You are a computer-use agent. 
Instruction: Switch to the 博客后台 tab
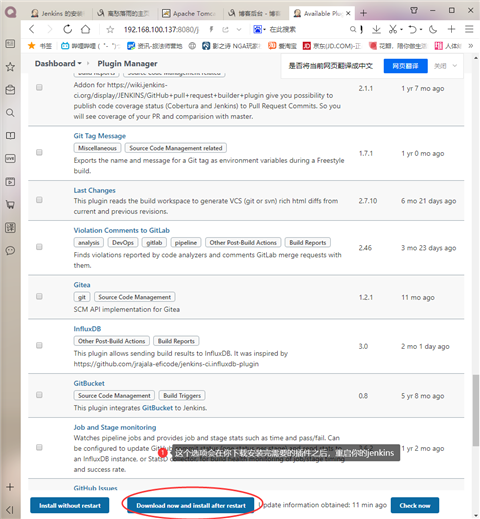(255, 13)
